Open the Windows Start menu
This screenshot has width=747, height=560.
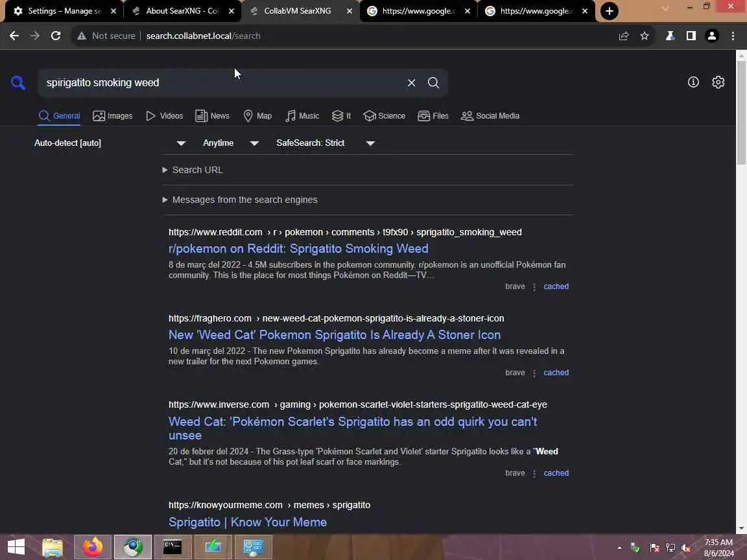pos(16,546)
